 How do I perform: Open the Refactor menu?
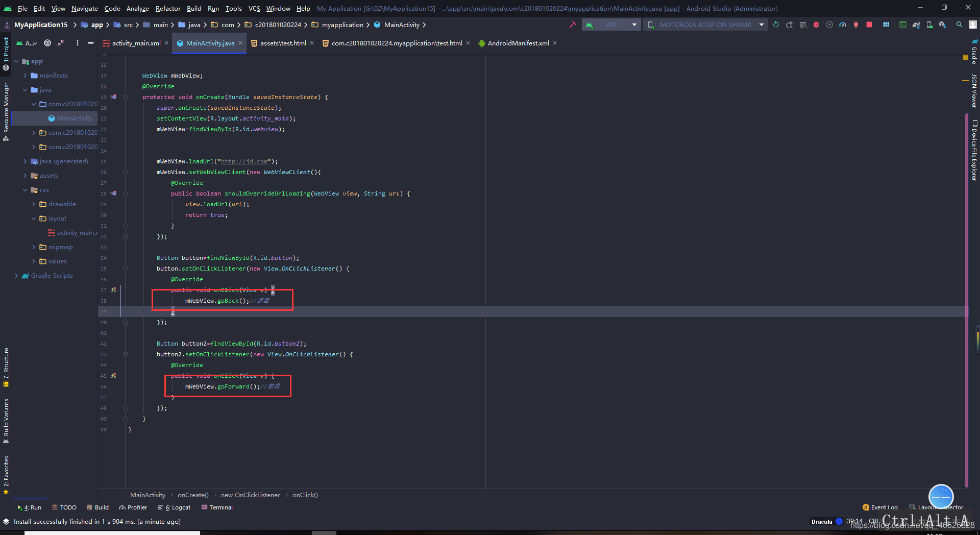168,8
